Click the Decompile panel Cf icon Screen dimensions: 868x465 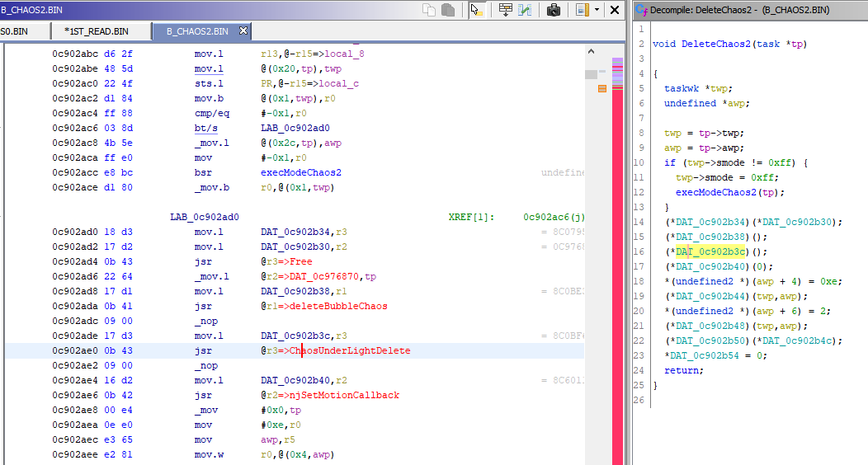(641, 10)
